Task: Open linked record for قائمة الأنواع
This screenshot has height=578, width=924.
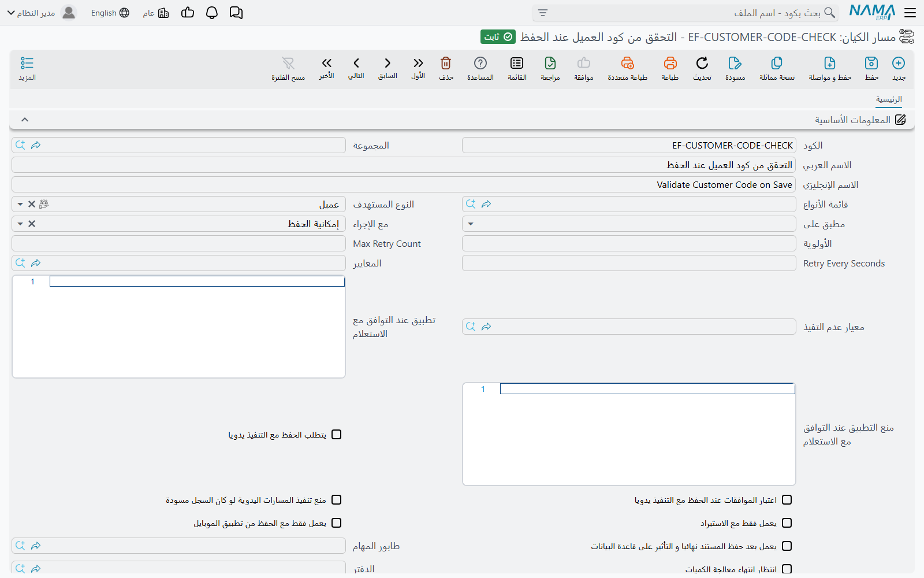Action: pyautogui.click(x=486, y=204)
